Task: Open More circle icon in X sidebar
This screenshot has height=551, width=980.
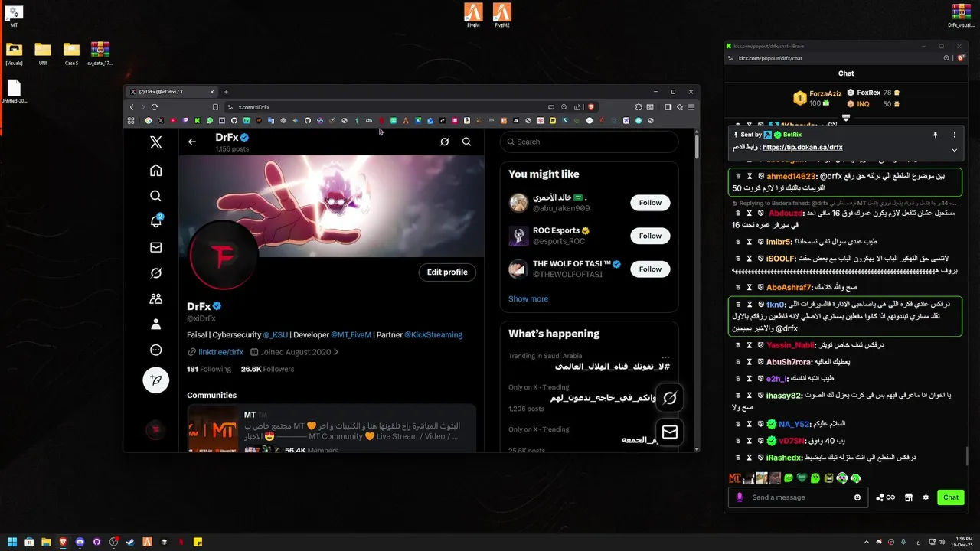Action: pos(156,350)
